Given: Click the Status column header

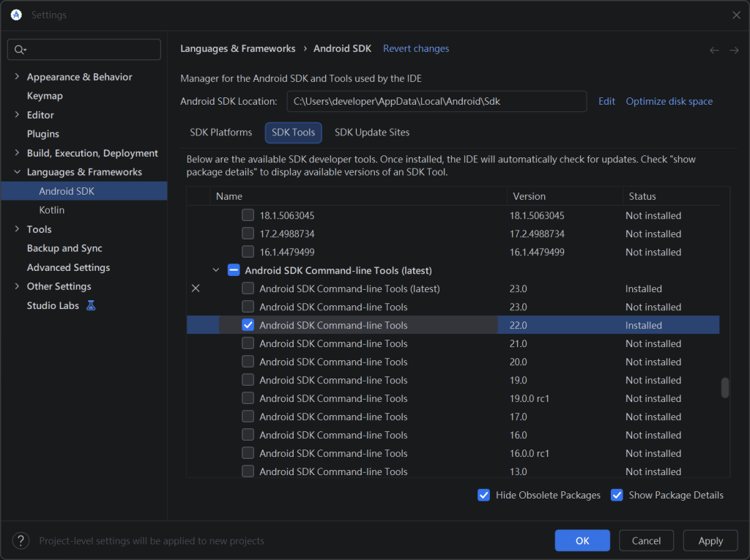Looking at the screenshot, I should point(672,196).
